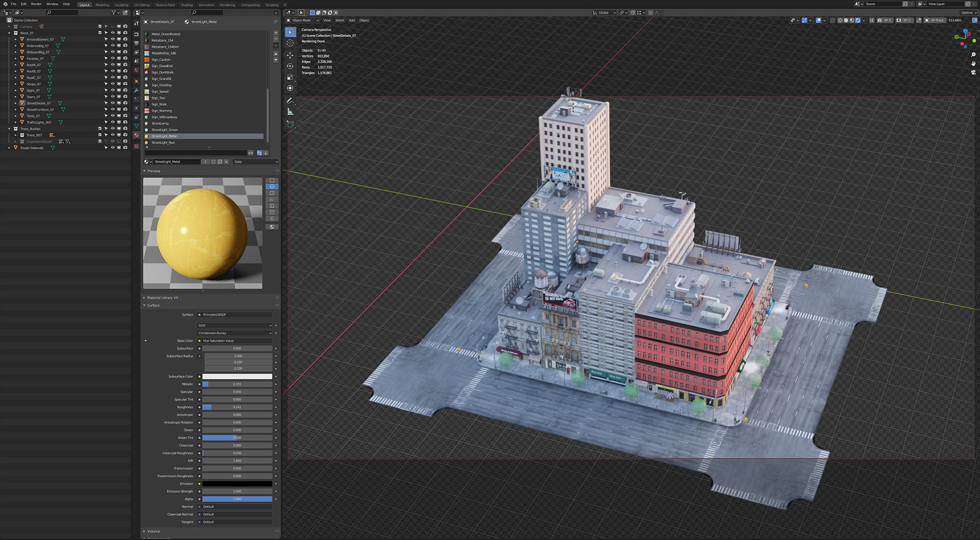
Task: Open the Global transform orientation dropdown
Action: 604,13
